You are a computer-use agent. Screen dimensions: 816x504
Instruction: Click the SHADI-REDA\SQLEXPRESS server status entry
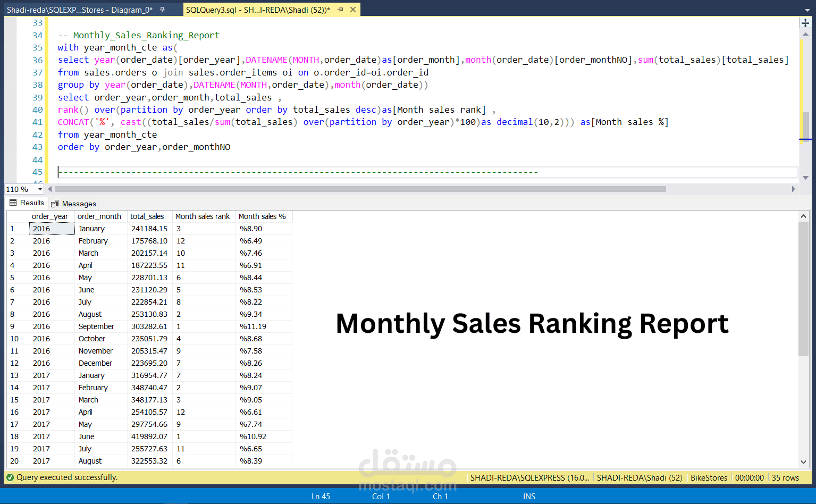[x=529, y=477]
